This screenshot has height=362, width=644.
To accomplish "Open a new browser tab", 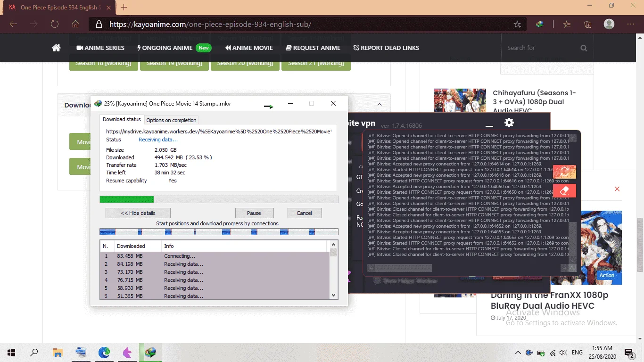I will (x=124, y=8).
